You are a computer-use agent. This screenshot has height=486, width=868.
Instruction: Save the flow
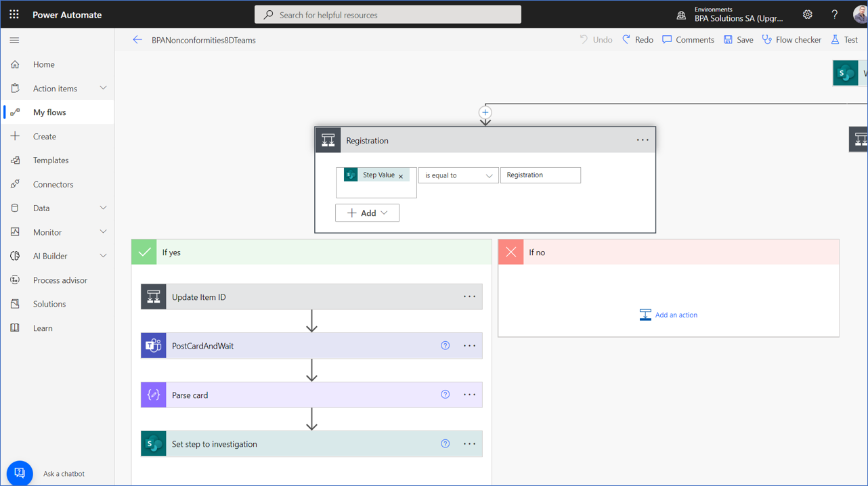pos(738,40)
